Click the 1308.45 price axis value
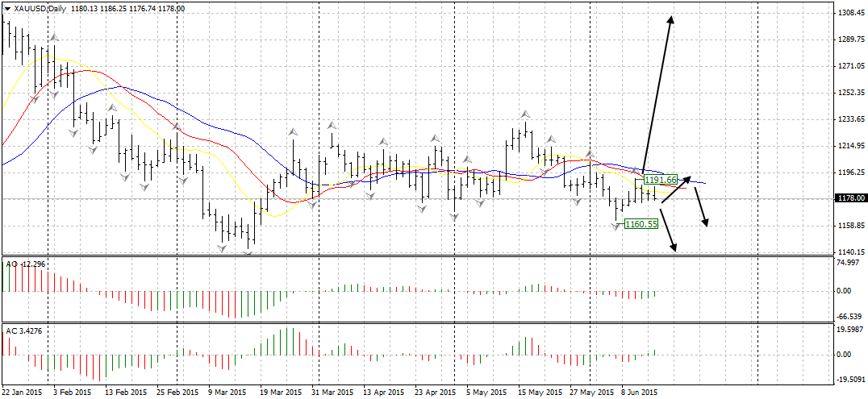 click(851, 14)
